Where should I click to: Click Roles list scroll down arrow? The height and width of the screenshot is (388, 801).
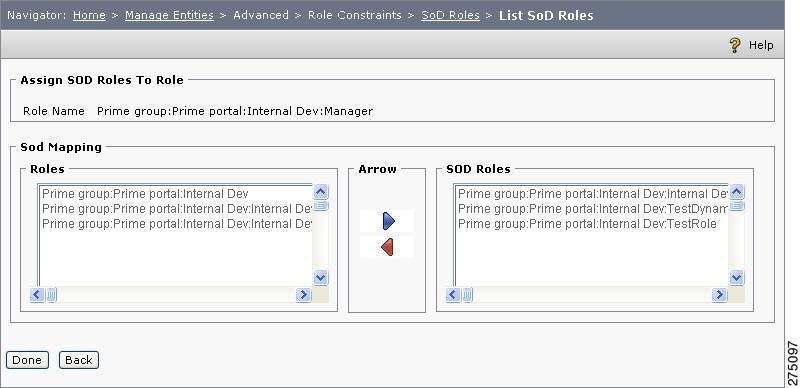pyautogui.click(x=320, y=278)
